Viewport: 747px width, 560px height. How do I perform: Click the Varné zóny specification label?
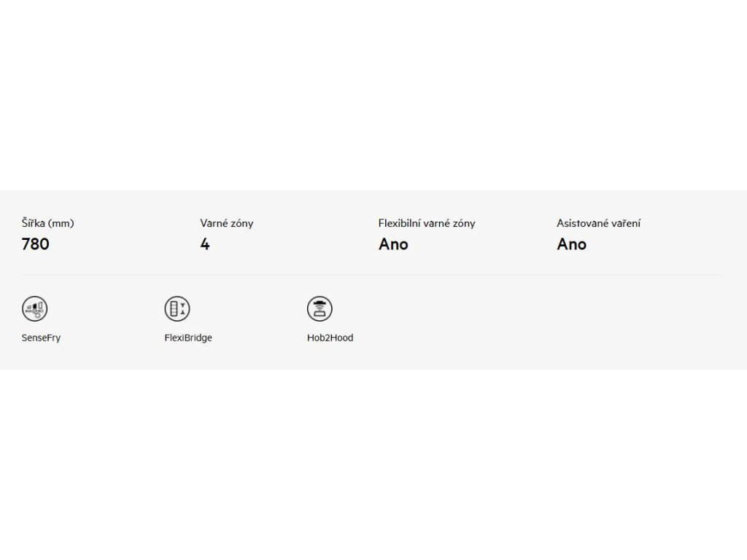click(x=227, y=223)
